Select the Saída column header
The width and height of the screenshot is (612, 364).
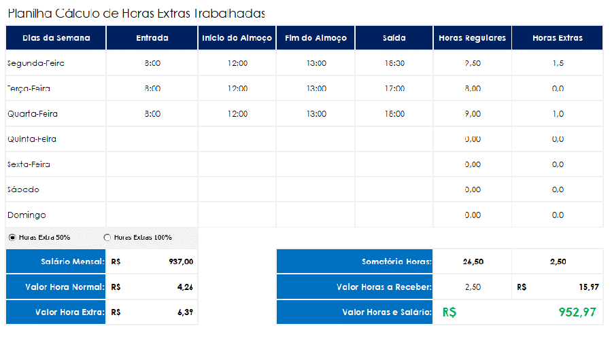pyautogui.click(x=394, y=38)
